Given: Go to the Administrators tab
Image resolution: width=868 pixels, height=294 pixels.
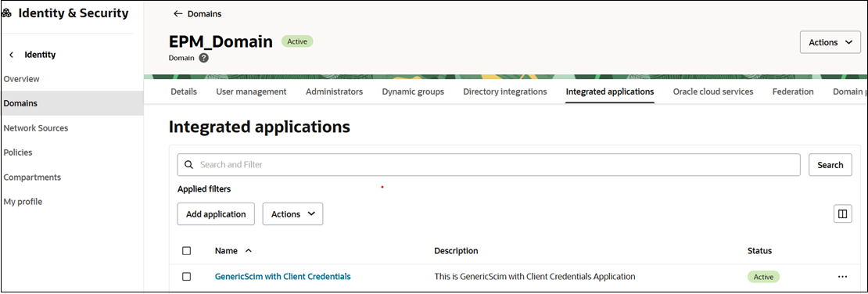Looking at the screenshot, I should click(x=335, y=92).
